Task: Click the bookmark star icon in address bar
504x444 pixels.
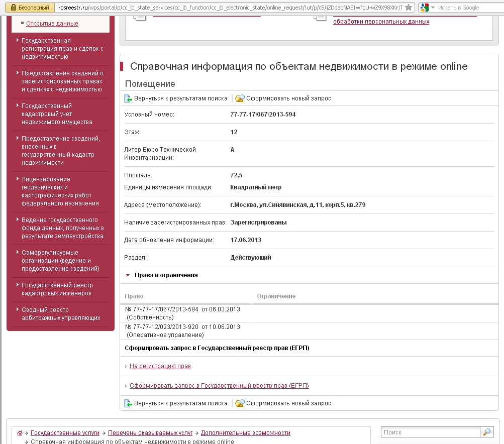Action: pos(409,8)
